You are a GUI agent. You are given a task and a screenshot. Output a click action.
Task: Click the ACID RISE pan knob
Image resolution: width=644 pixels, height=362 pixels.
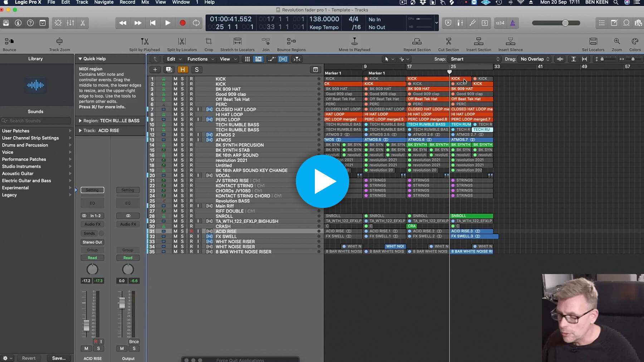(92, 269)
